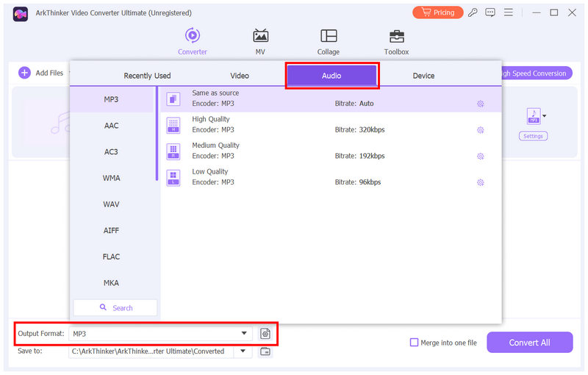Select MKA in format list
The width and height of the screenshot is (588, 375).
pyautogui.click(x=112, y=283)
